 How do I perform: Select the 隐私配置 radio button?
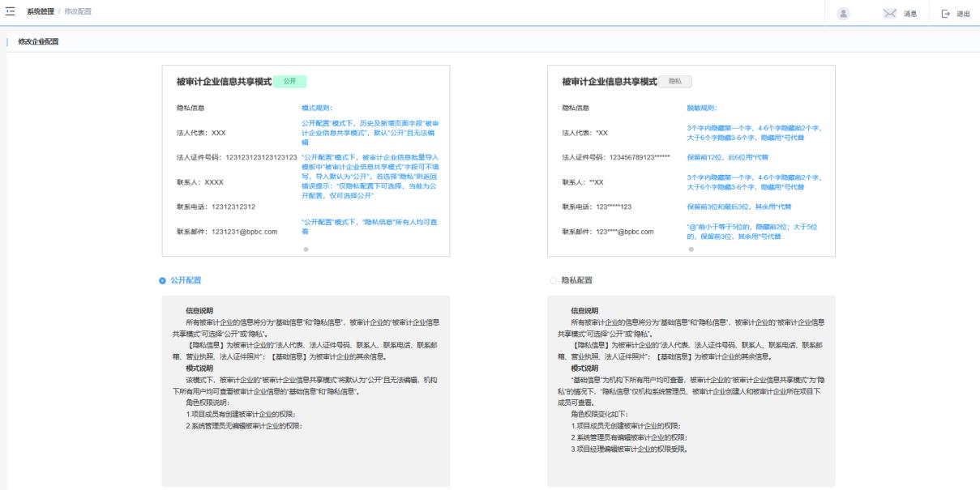(554, 280)
